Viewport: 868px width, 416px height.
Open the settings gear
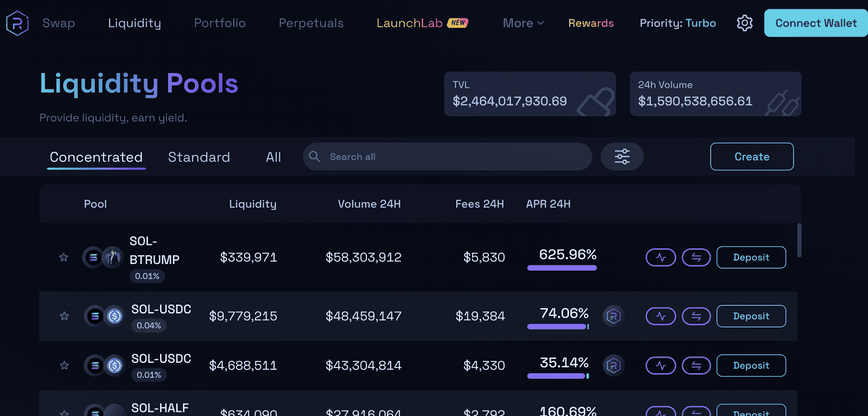coord(745,23)
